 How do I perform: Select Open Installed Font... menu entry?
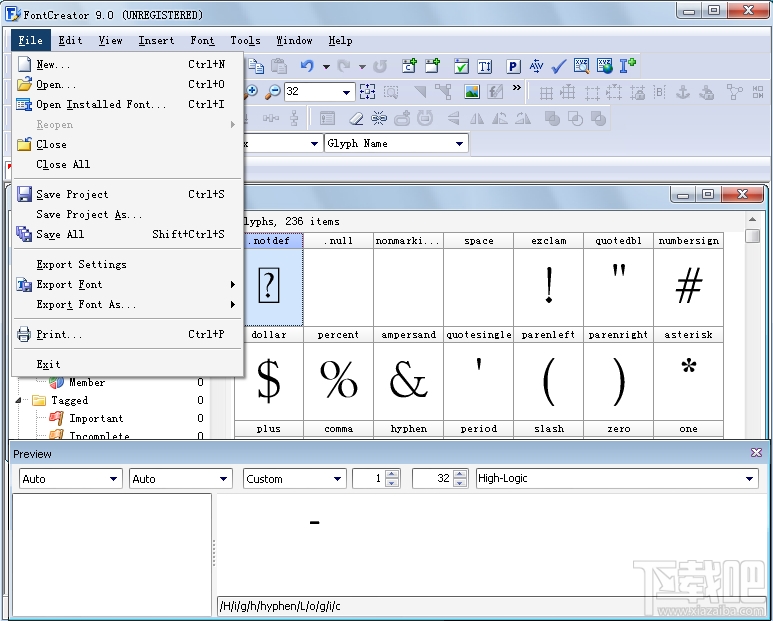pyautogui.click(x=128, y=104)
